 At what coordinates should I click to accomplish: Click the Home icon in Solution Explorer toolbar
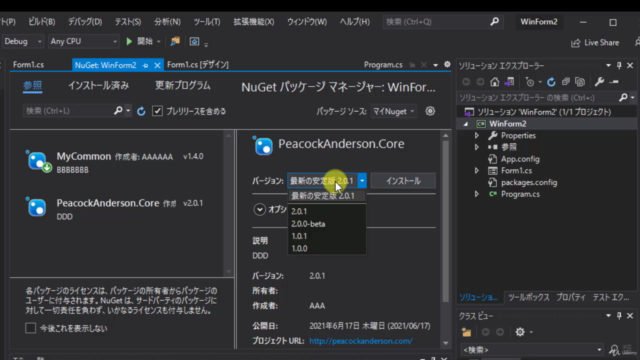[495, 82]
